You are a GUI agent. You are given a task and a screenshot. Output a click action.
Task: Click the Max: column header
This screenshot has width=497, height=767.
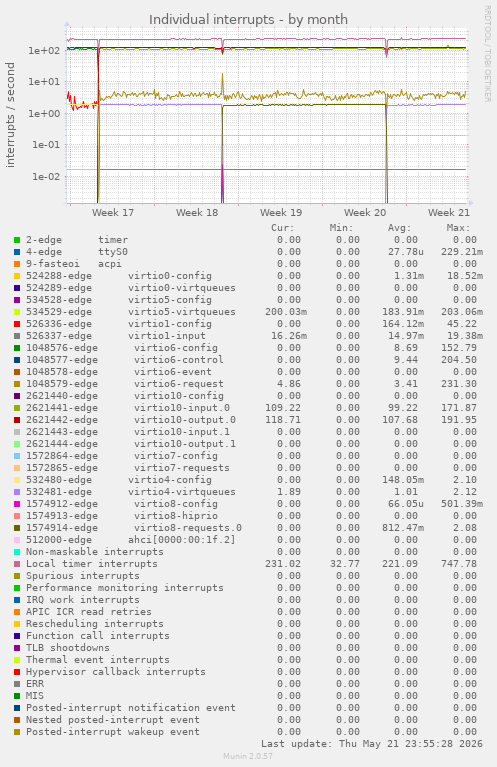pyautogui.click(x=458, y=228)
